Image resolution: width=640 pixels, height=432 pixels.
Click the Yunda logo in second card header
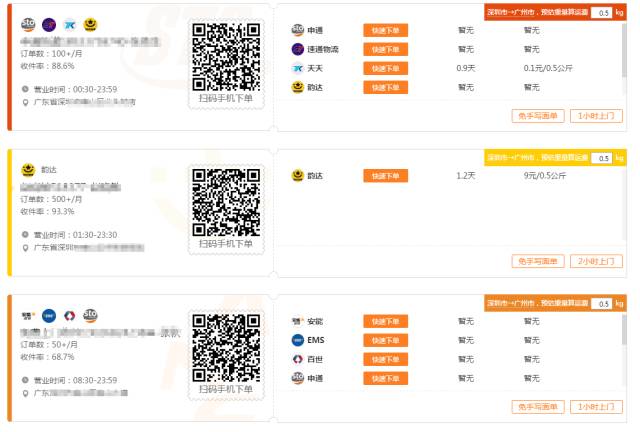(x=28, y=170)
